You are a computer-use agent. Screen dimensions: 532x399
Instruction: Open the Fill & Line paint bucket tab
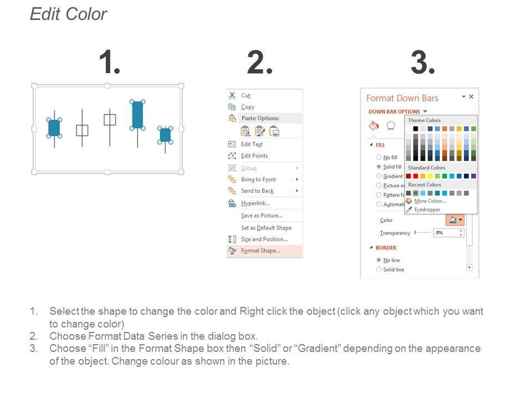pos(374,126)
